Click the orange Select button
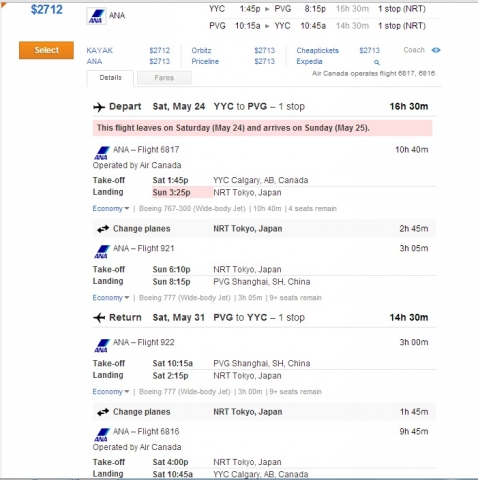Screen dimensions: 478x480 [x=46, y=50]
